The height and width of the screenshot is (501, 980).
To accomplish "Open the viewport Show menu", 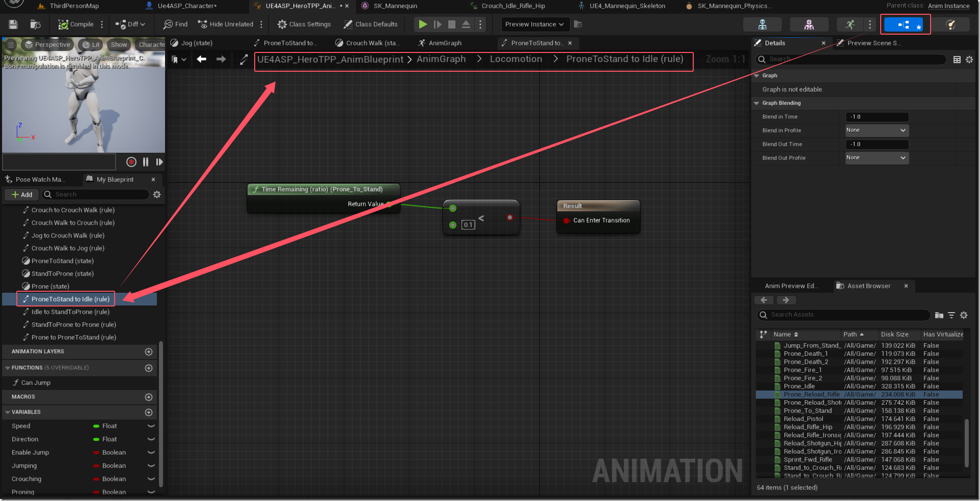I will coord(119,45).
